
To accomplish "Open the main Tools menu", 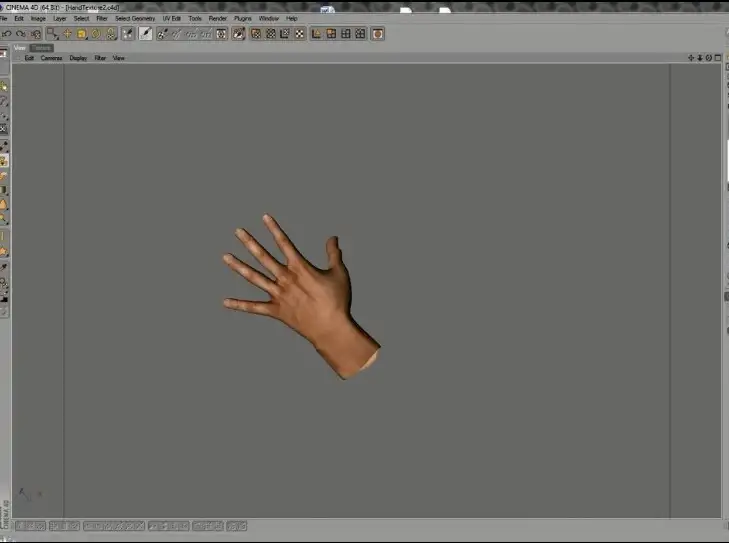I will tap(195, 19).
